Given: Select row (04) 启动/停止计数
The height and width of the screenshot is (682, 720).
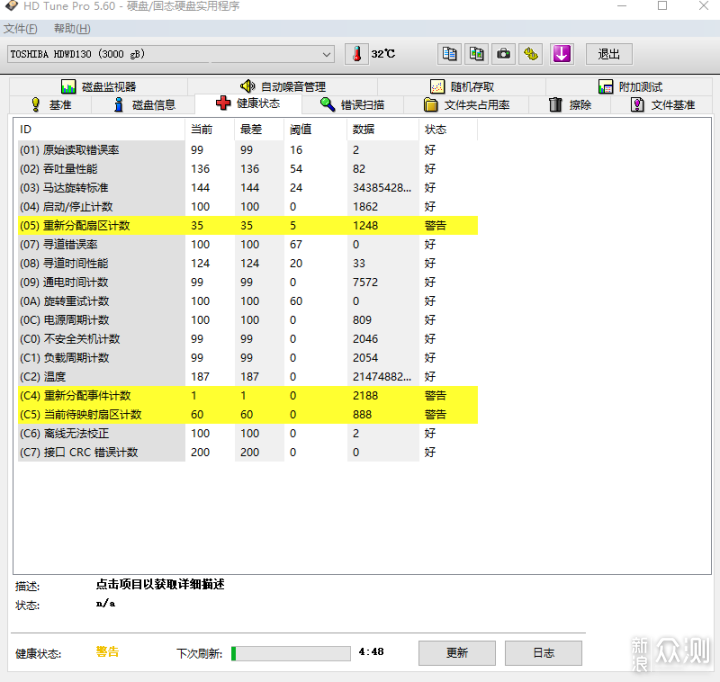Looking at the screenshot, I should tap(248, 207).
